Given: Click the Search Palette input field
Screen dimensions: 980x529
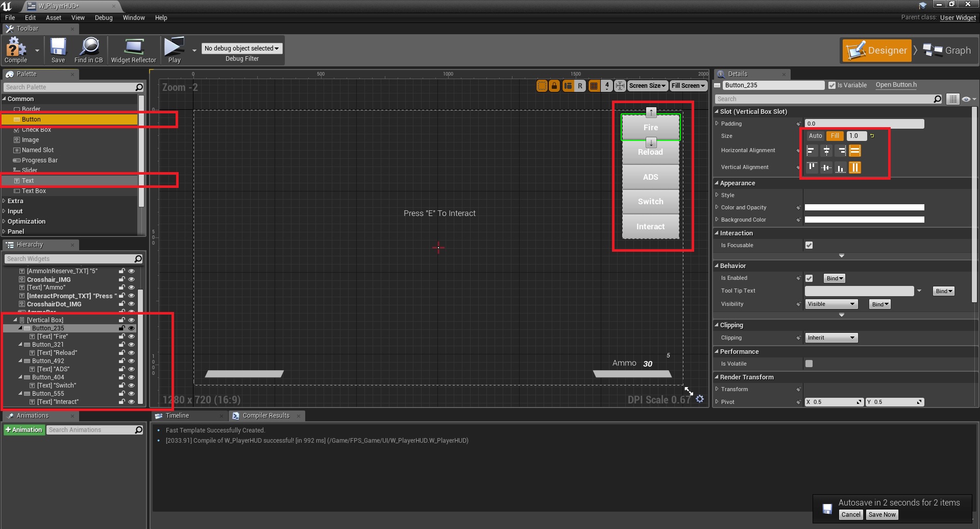Looking at the screenshot, I should coord(69,87).
